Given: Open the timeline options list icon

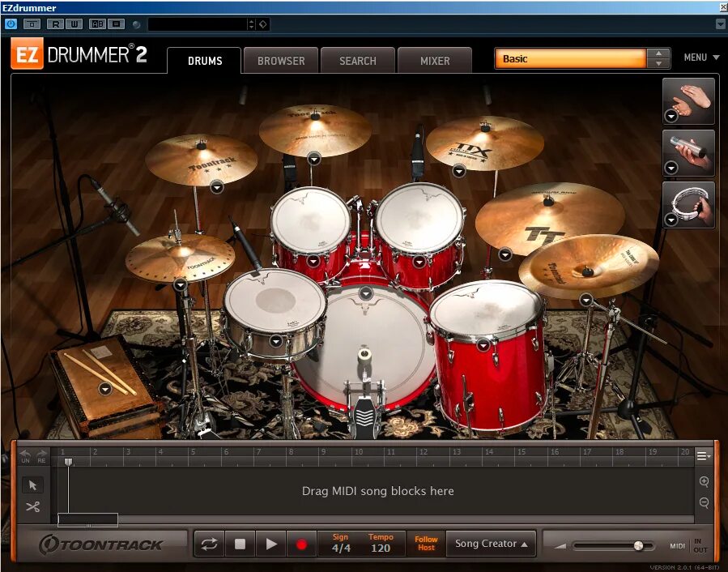Looking at the screenshot, I should (704, 455).
